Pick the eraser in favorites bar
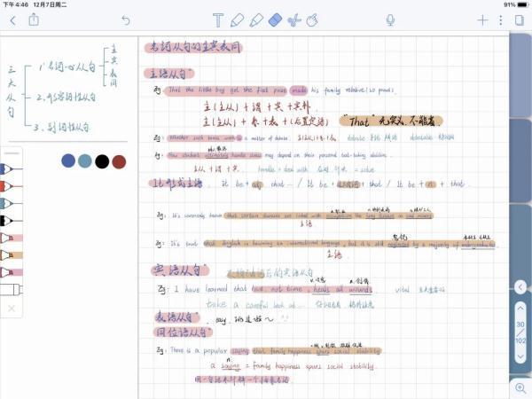Image resolution: width=532 pixels, height=399 pixels. click(11, 289)
